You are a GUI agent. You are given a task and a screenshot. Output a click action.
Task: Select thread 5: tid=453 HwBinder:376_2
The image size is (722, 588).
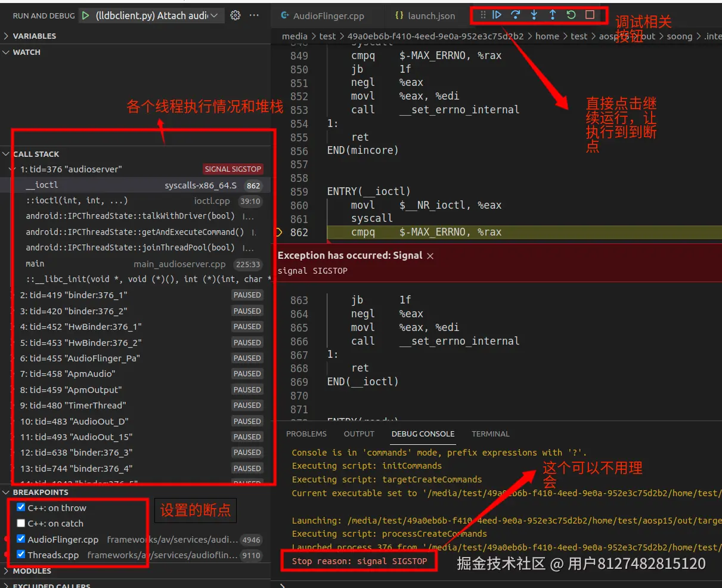[x=135, y=342]
